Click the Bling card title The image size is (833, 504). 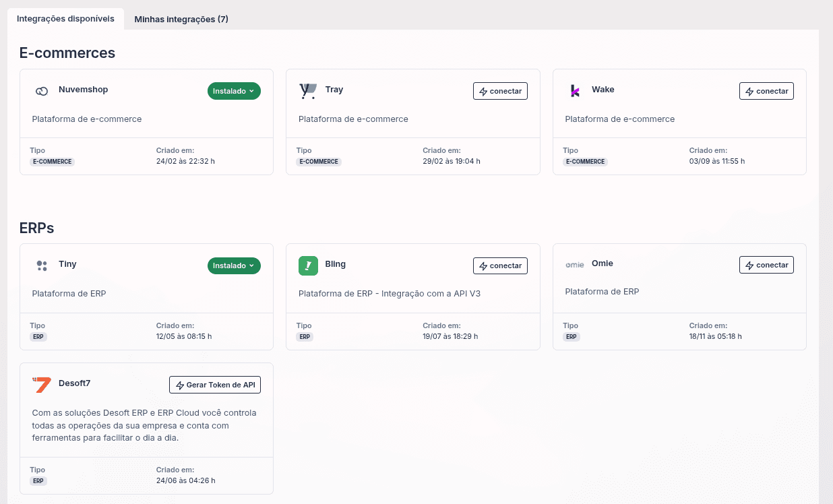click(336, 264)
